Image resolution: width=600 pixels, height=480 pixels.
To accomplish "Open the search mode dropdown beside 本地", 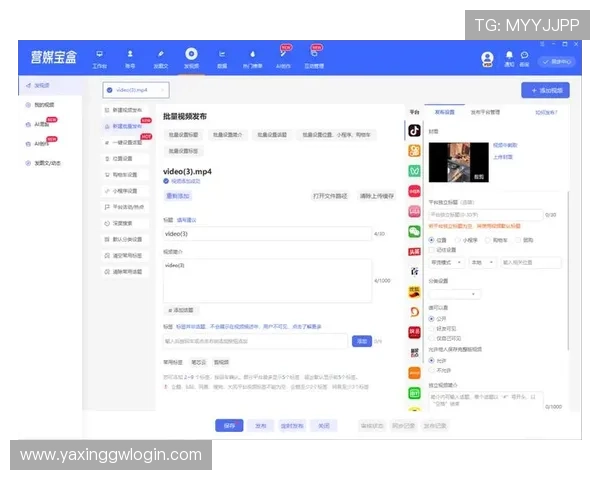I will point(447,263).
